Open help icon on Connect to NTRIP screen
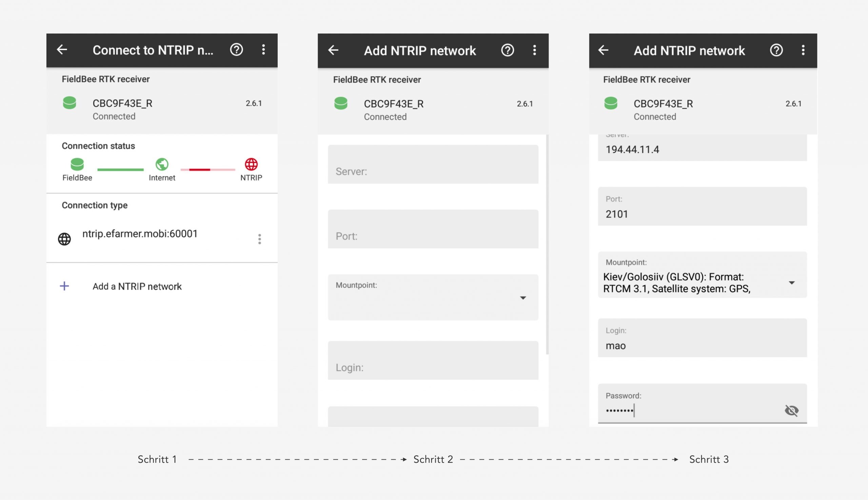The height and width of the screenshot is (500, 868). tap(236, 50)
